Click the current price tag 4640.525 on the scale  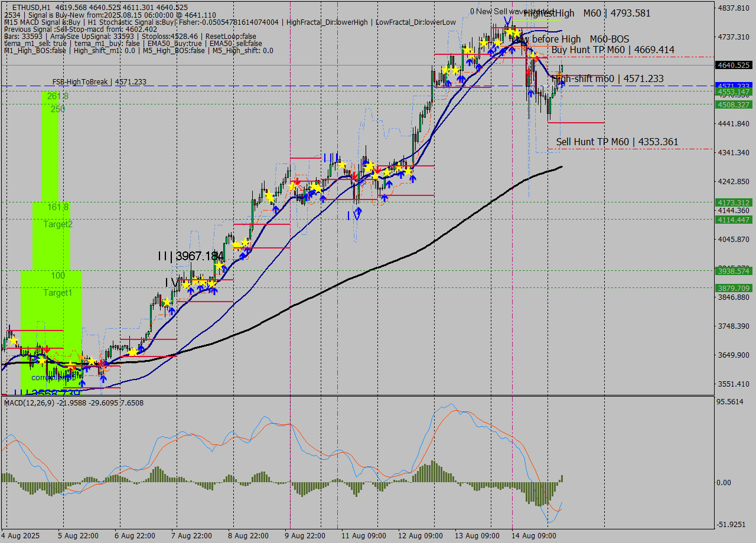tap(734, 66)
